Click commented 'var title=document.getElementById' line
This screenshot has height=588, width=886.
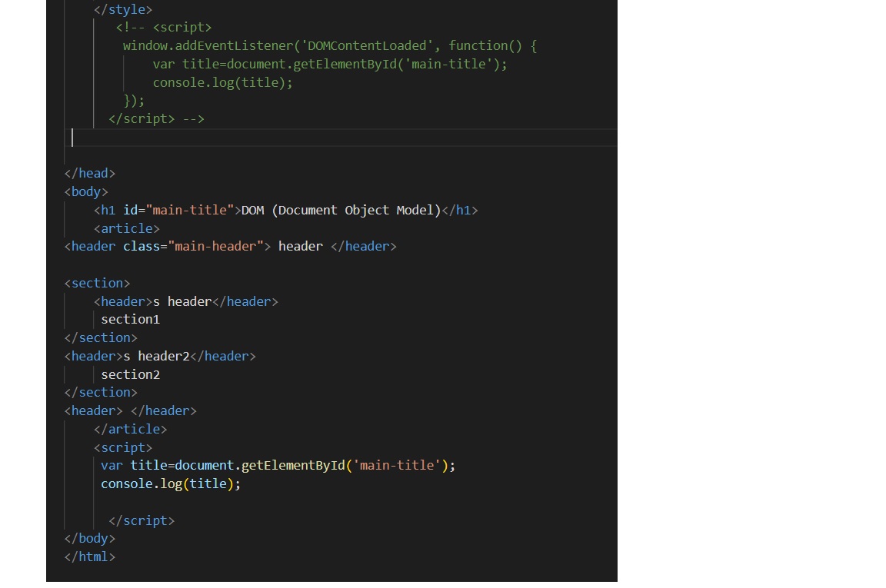pos(330,65)
